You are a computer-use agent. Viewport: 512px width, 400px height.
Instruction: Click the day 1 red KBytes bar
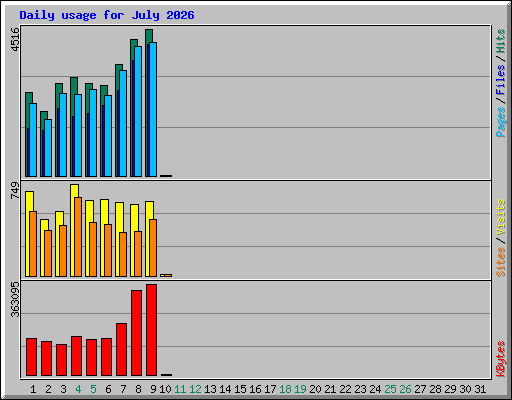tap(31, 357)
